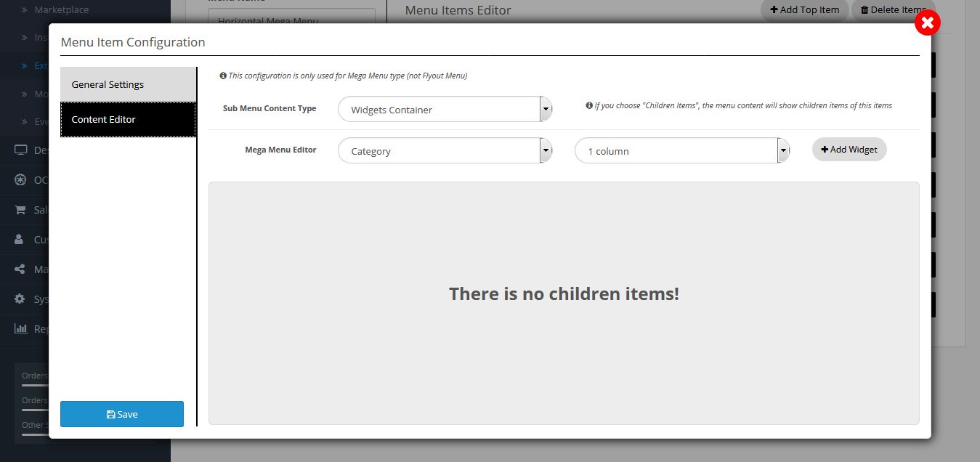Click the Horizontal Mega Menu name field
The height and width of the screenshot is (462, 980).
[x=291, y=17]
